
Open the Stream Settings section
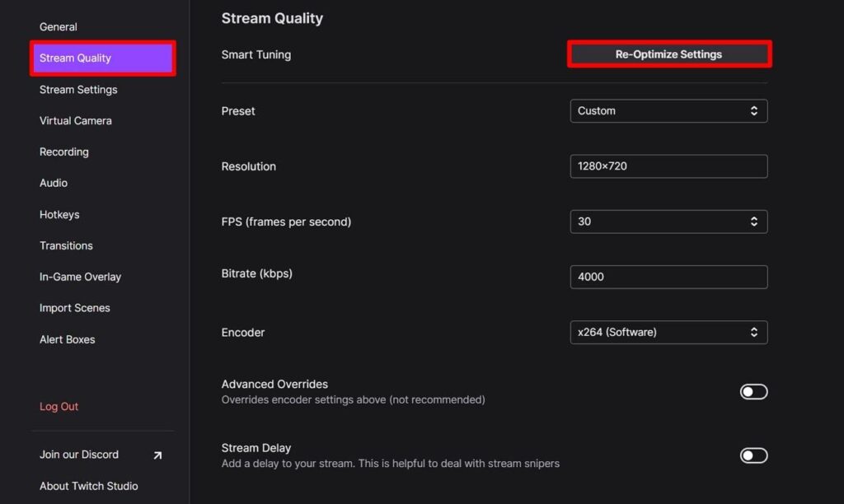[x=77, y=89]
